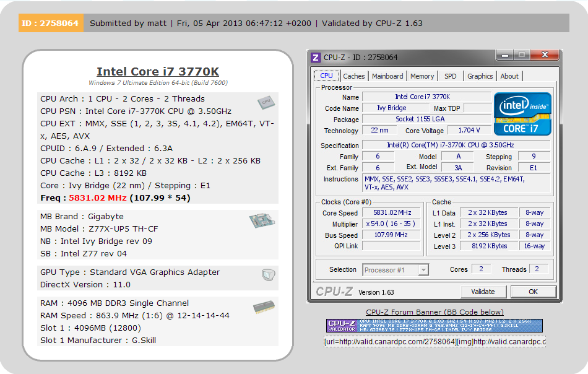588x374 pixels.
Task: Open the Intel Core i7 3770K heading link
Action: click(158, 71)
